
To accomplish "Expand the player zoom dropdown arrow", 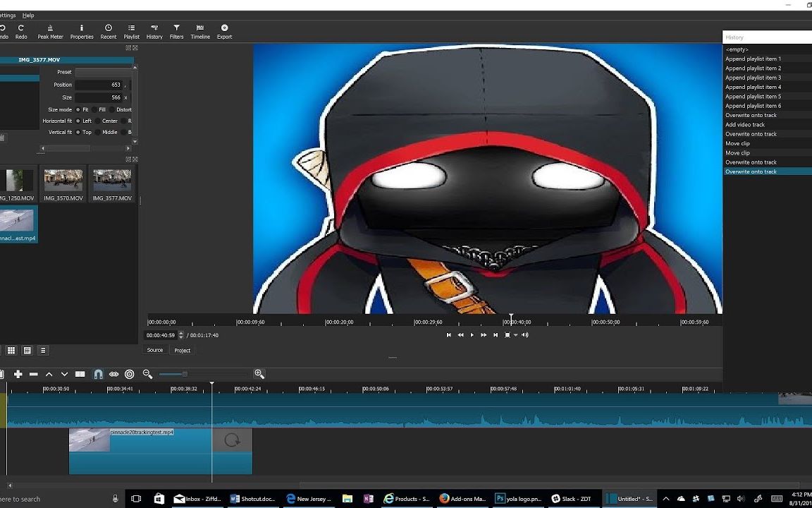I will tap(515, 335).
